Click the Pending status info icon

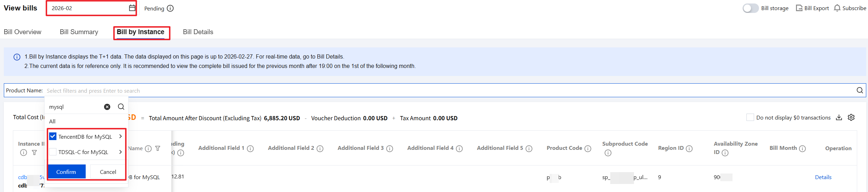tap(170, 8)
